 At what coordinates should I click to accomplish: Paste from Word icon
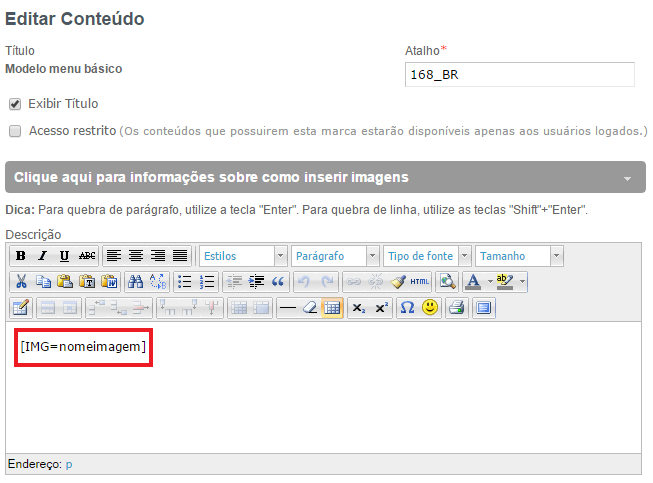[x=109, y=282]
